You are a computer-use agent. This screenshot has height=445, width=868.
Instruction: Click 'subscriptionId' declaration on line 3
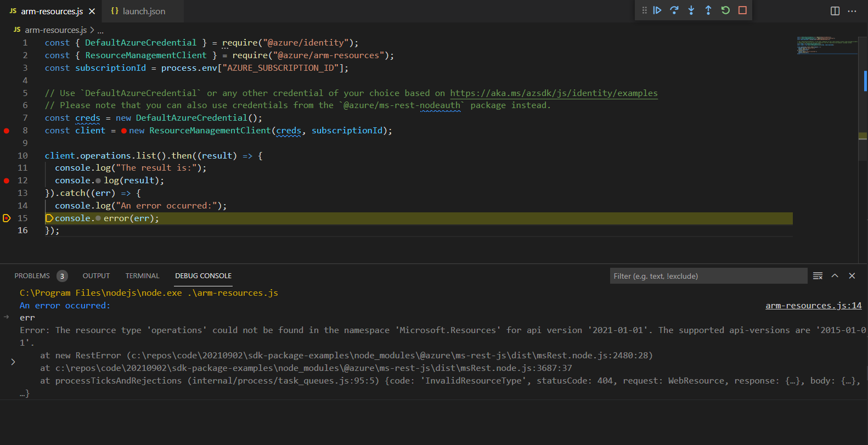click(x=111, y=68)
